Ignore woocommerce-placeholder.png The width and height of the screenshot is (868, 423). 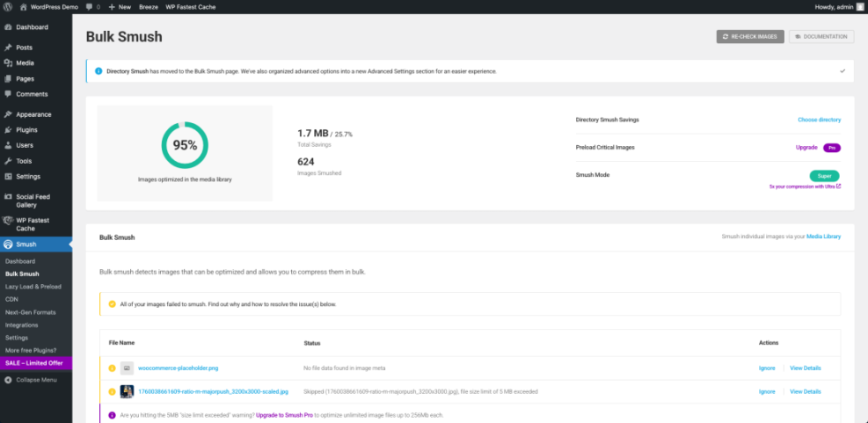tap(767, 368)
